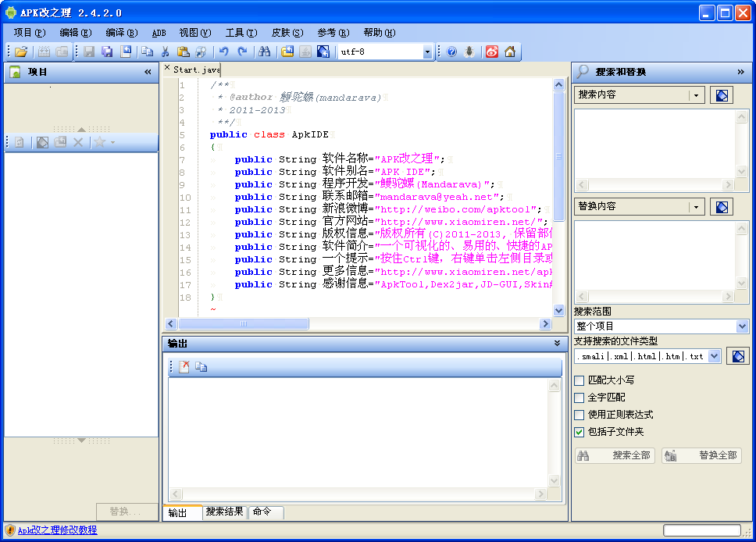Click the copy output icon in Output panel
The width and height of the screenshot is (756, 542).
(201, 367)
